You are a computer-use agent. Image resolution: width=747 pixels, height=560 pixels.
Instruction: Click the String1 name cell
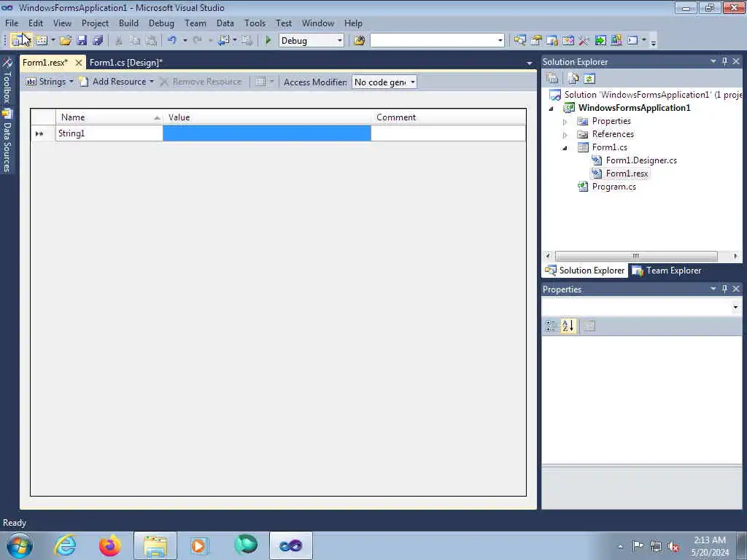click(109, 133)
